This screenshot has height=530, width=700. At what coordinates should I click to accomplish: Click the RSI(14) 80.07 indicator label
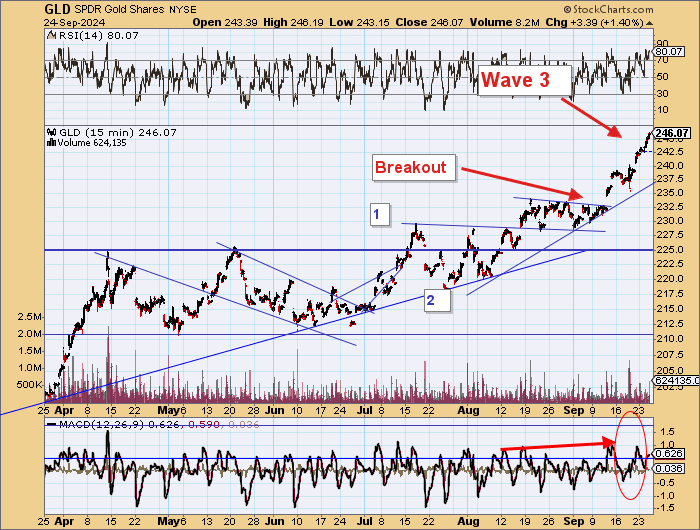click(98, 35)
